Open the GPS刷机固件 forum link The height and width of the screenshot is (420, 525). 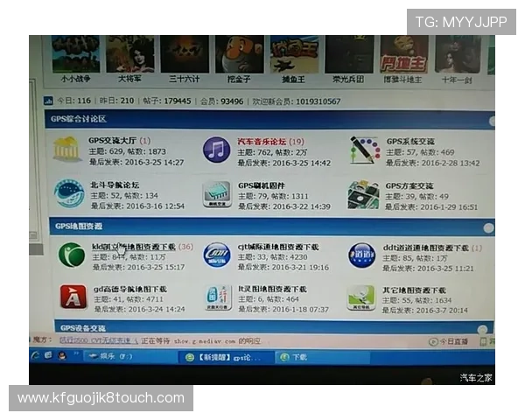(x=262, y=185)
